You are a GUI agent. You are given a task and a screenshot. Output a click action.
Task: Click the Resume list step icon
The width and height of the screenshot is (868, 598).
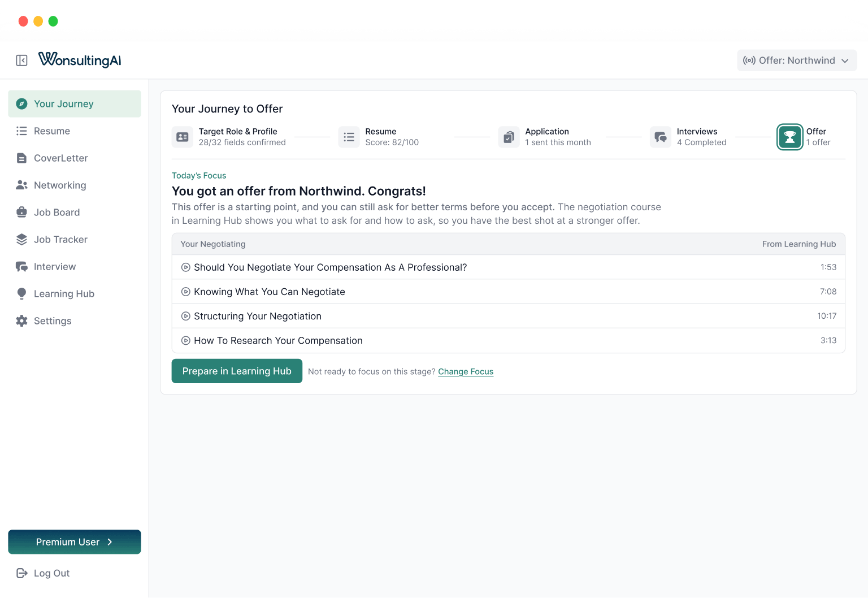click(x=349, y=137)
